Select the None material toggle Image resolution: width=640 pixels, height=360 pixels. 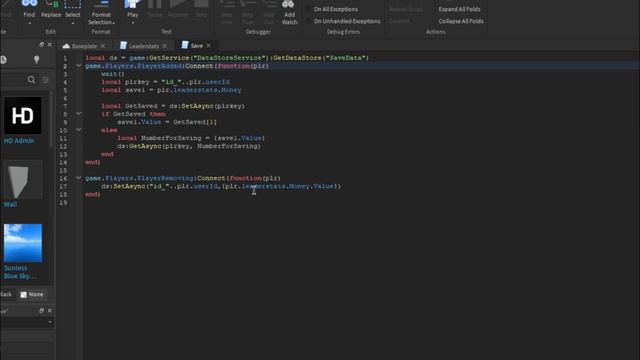pyautogui.click(x=32, y=294)
